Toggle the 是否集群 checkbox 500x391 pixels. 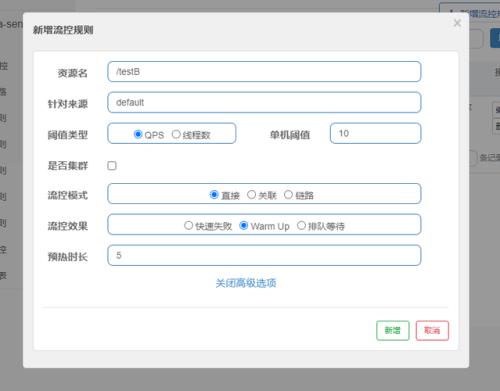[112, 166]
